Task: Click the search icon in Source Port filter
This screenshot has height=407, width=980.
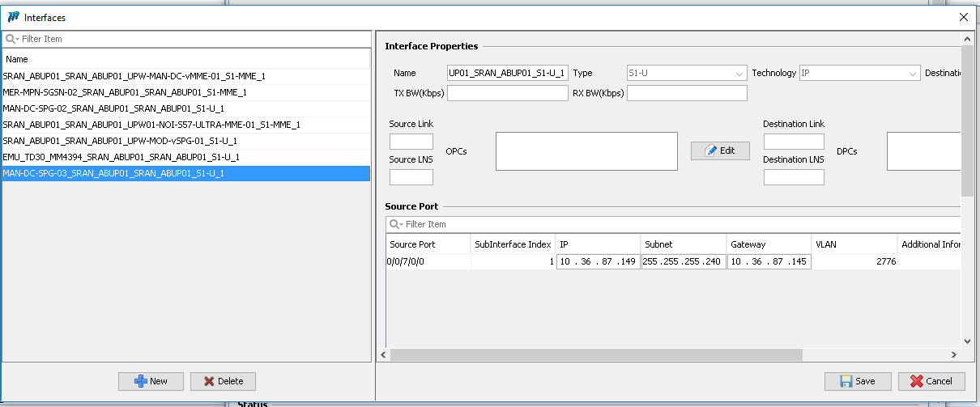Action: coord(395,224)
